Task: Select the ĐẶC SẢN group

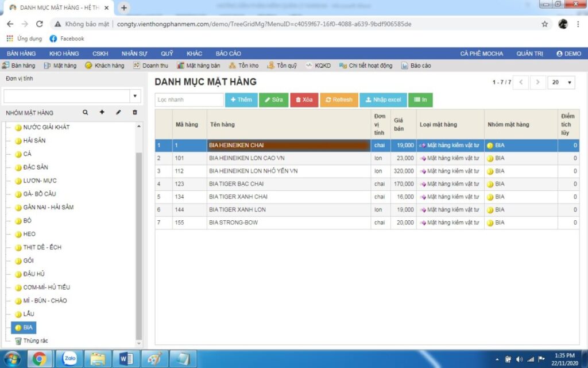Action: coord(36,167)
